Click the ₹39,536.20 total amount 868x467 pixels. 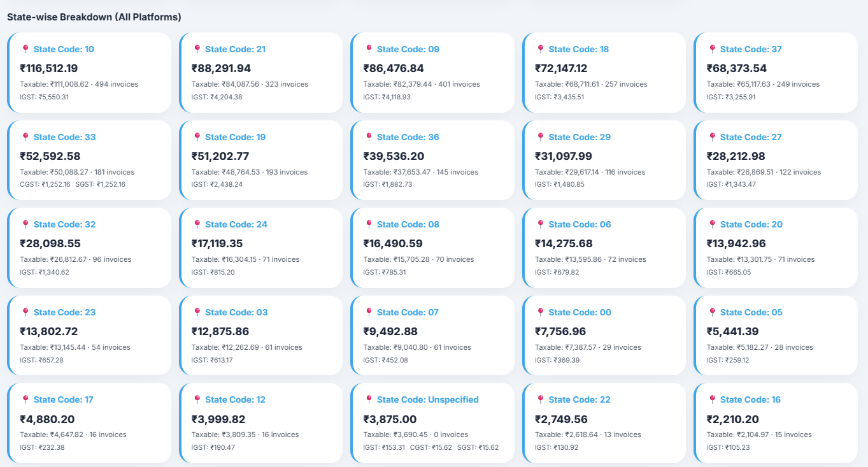pos(394,156)
